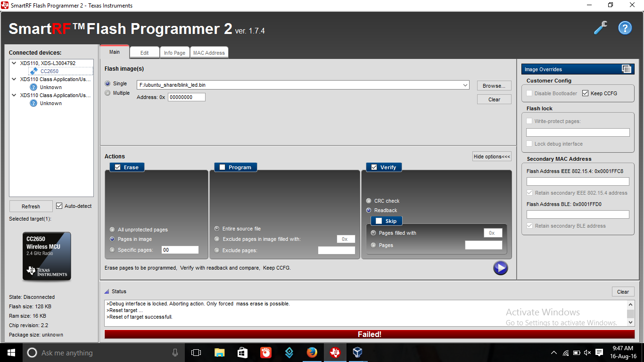The height and width of the screenshot is (362, 644).
Task: Open the flash image path dropdown
Action: coord(465,85)
